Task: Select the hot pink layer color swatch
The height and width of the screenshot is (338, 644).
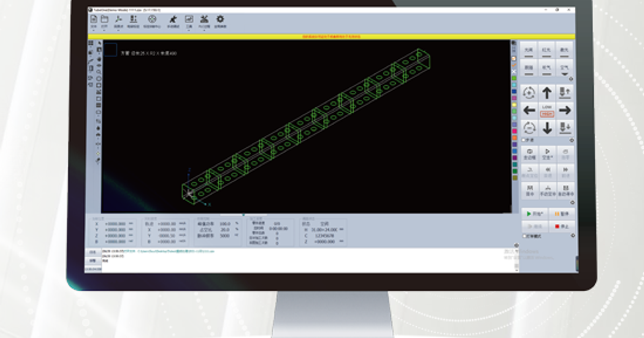Action: pyautogui.click(x=514, y=131)
